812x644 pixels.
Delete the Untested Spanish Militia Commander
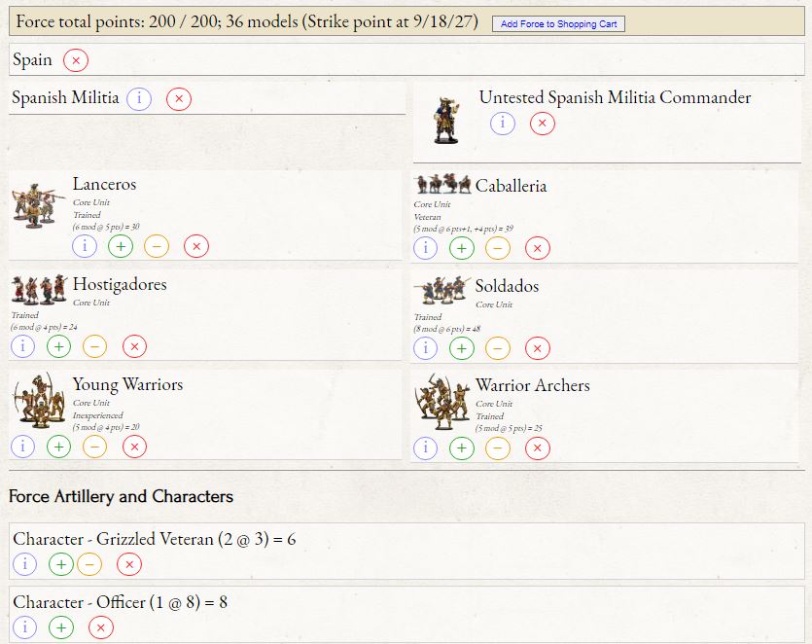click(543, 124)
